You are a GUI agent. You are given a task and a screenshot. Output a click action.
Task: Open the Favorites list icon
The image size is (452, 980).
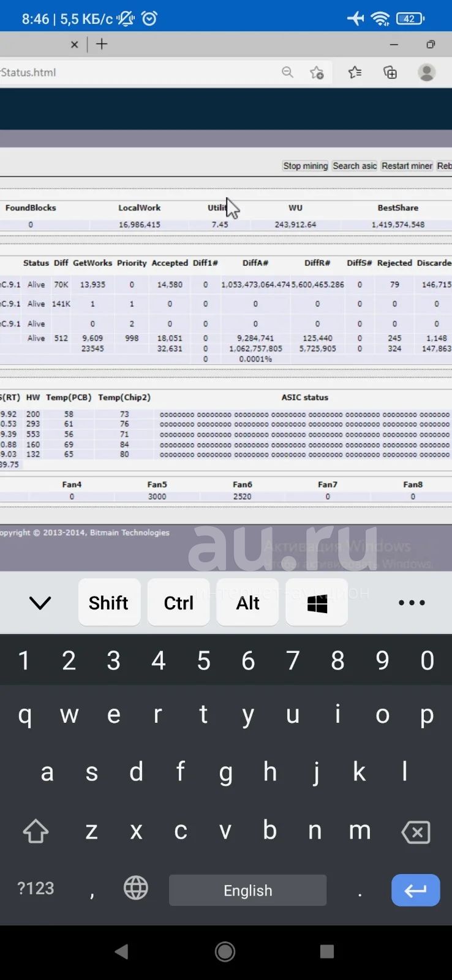(x=355, y=72)
